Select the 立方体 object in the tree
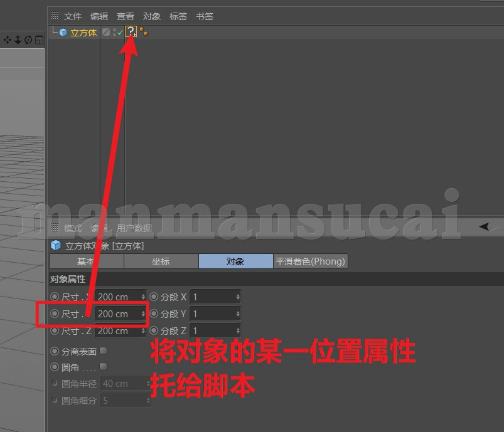504x432 pixels. [x=83, y=33]
